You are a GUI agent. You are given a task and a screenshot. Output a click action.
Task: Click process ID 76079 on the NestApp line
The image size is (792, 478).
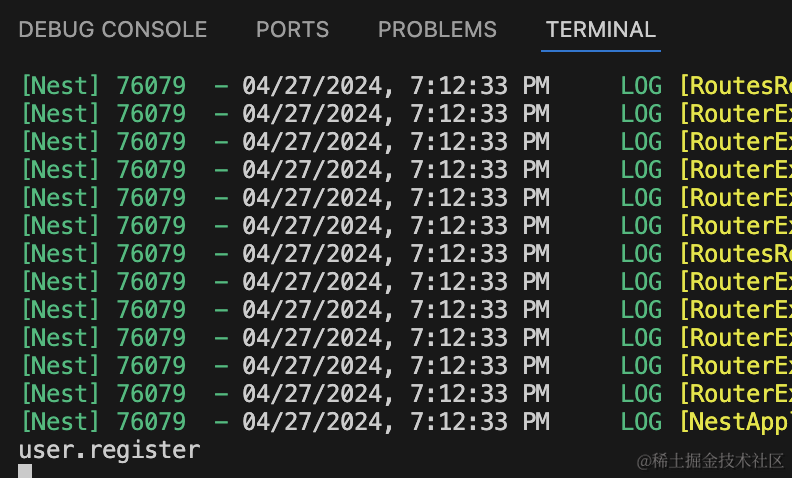pos(152,421)
